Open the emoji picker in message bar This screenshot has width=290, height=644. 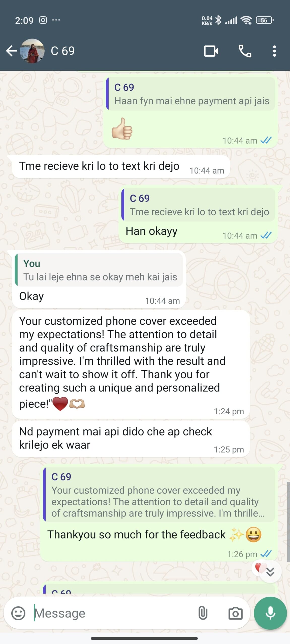(18, 613)
